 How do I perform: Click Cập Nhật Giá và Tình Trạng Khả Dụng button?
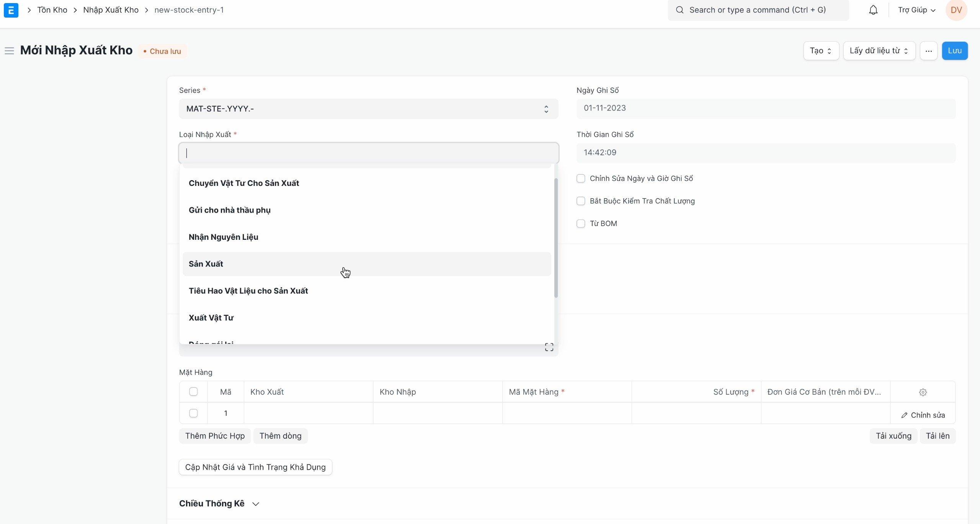[x=255, y=467]
